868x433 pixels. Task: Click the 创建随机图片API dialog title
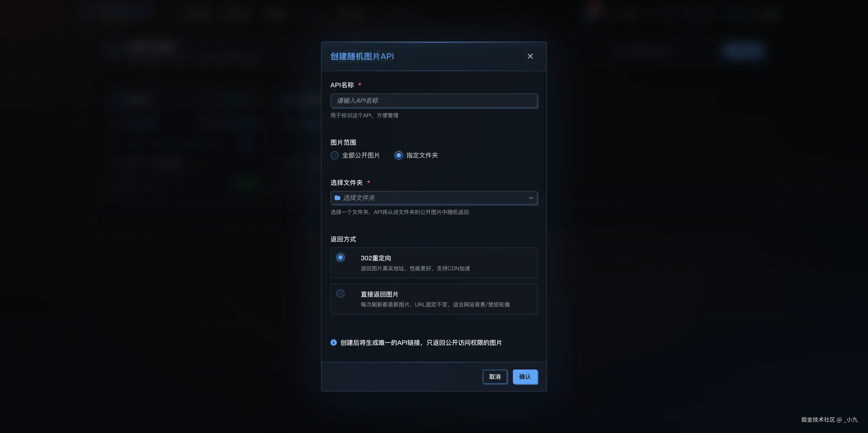(362, 56)
